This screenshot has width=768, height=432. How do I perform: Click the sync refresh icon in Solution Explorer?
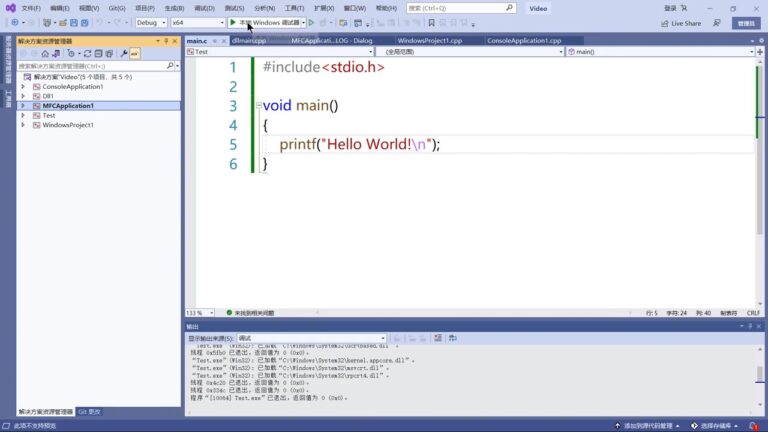pos(87,53)
